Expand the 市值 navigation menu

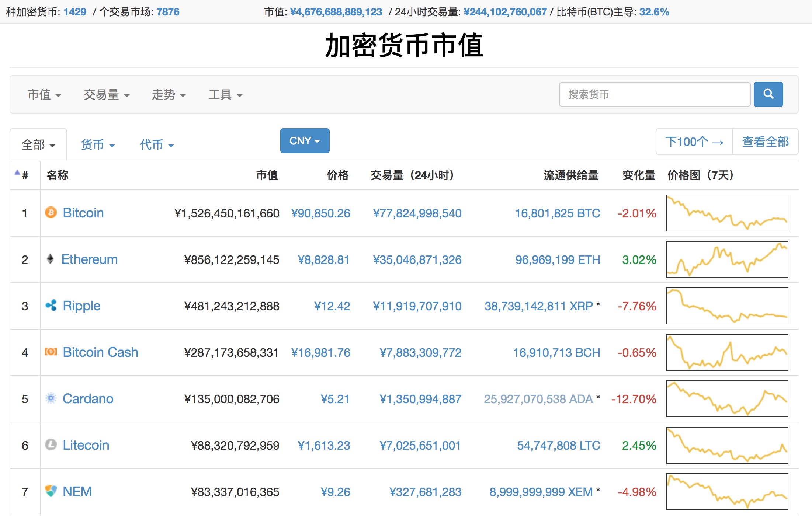click(44, 95)
